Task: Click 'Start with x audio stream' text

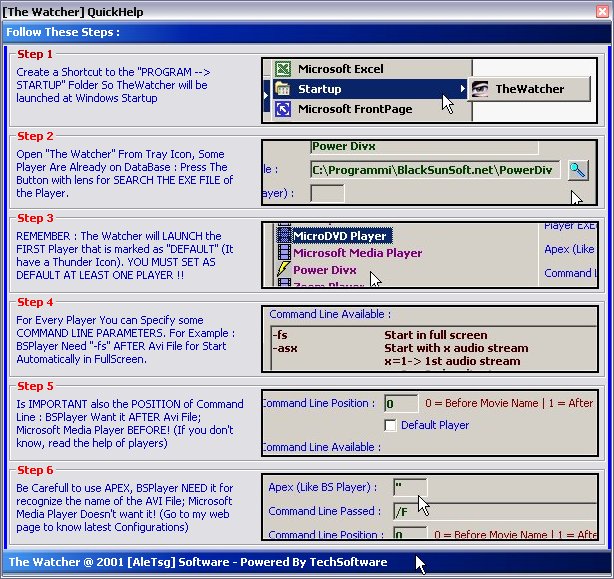Action: click(456, 348)
